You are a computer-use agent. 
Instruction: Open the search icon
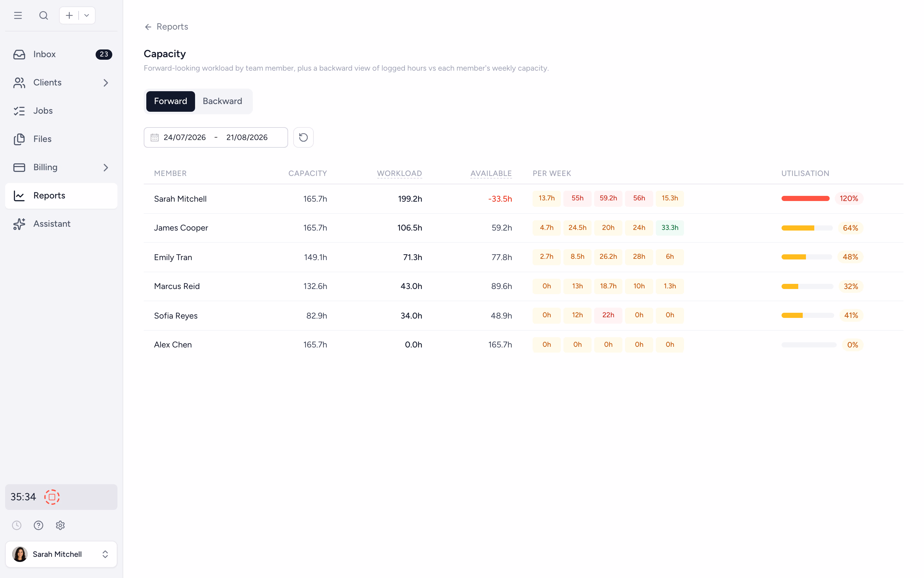[44, 15]
